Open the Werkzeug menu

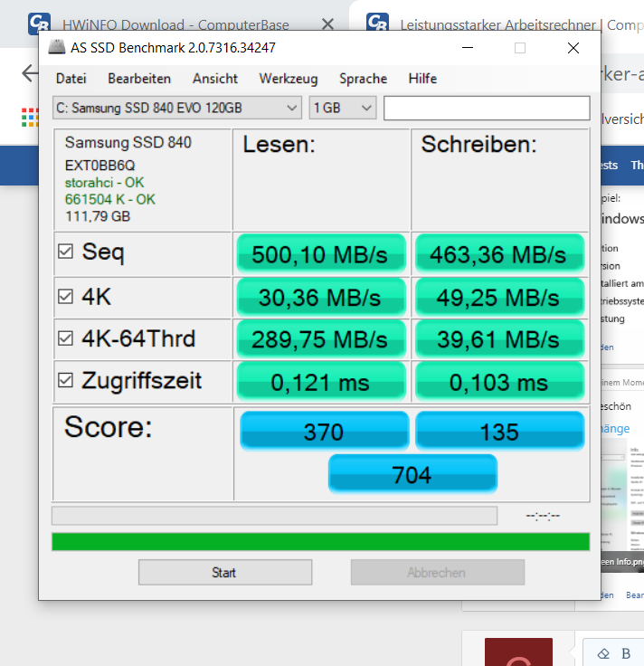click(x=289, y=79)
